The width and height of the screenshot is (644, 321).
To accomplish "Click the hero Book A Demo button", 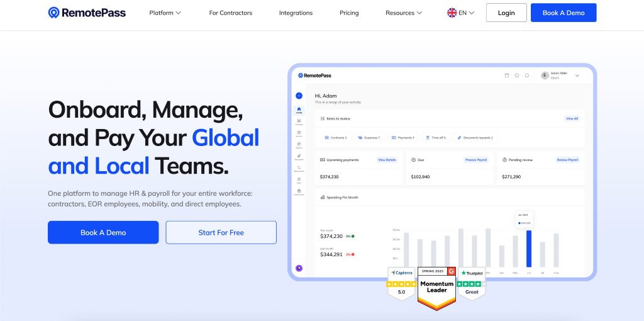I will [x=103, y=232].
